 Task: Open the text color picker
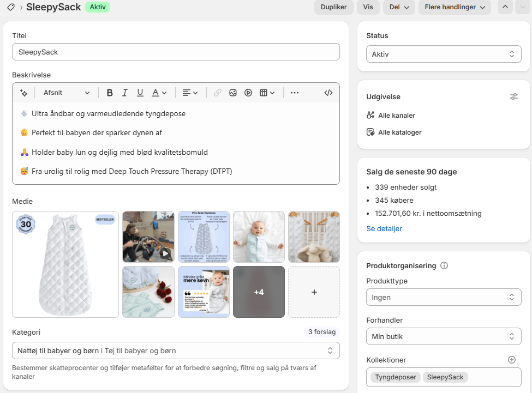coord(159,93)
